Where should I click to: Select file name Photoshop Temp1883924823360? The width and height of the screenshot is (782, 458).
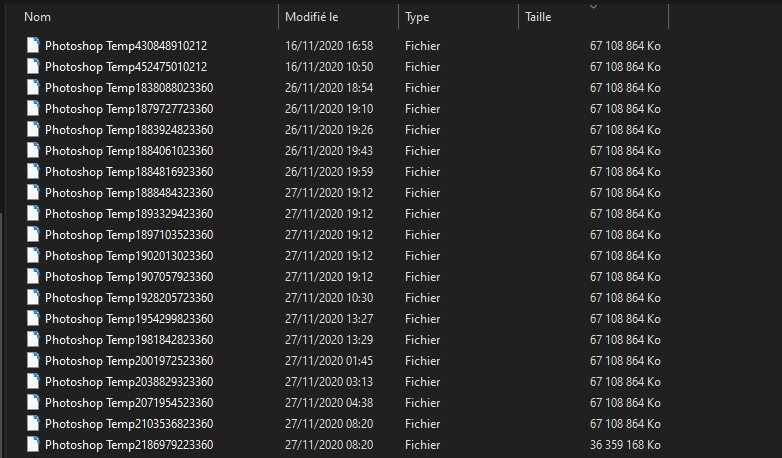click(129, 130)
